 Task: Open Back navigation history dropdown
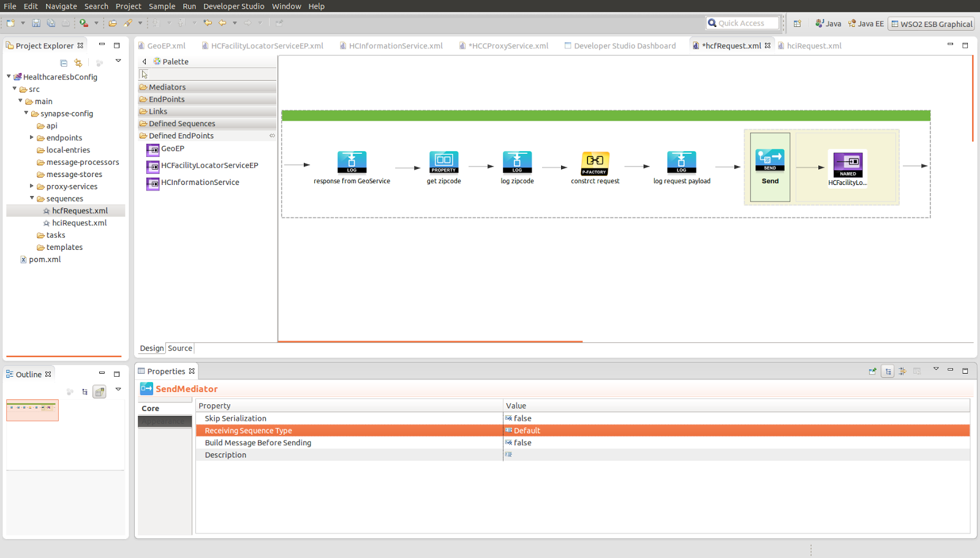coord(235,23)
